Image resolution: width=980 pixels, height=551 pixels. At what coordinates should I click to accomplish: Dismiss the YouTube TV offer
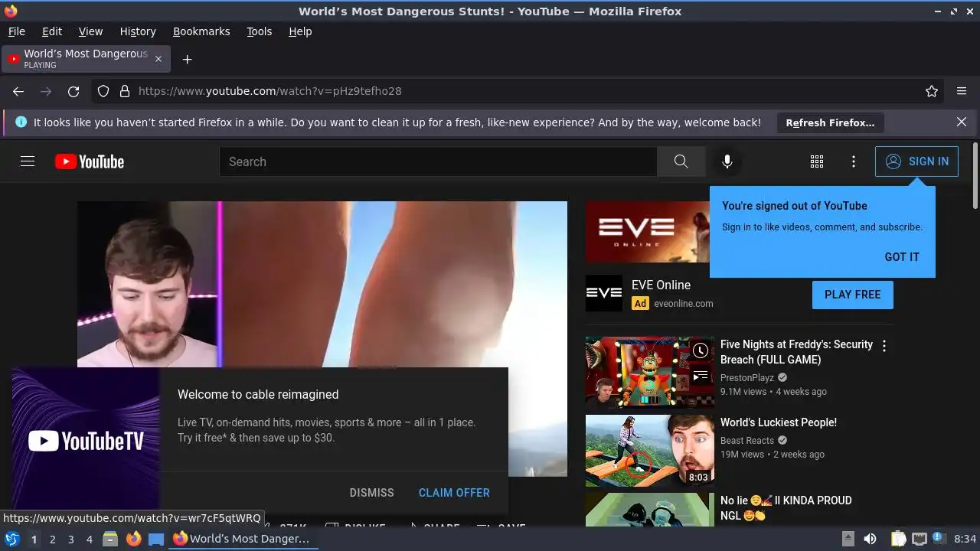tap(371, 493)
